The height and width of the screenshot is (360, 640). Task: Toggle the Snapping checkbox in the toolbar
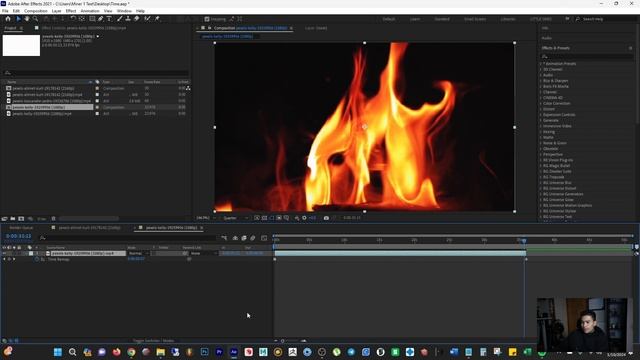207,19
